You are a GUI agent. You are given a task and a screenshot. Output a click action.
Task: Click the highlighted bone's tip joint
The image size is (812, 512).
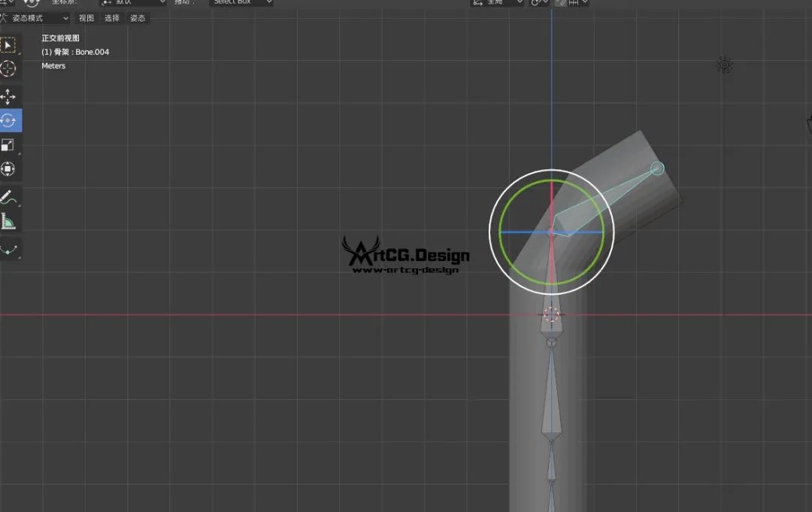click(x=657, y=168)
